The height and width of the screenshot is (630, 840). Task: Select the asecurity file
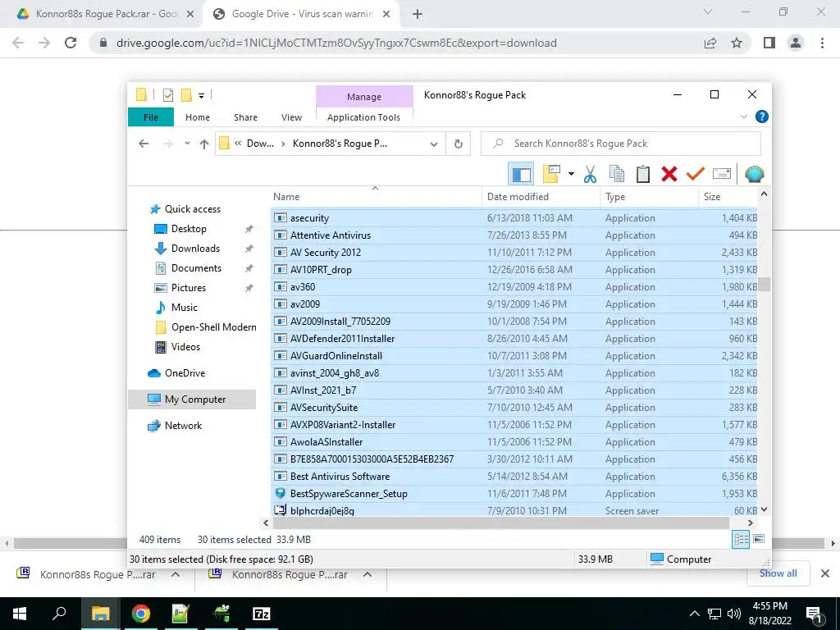point(514,218)
